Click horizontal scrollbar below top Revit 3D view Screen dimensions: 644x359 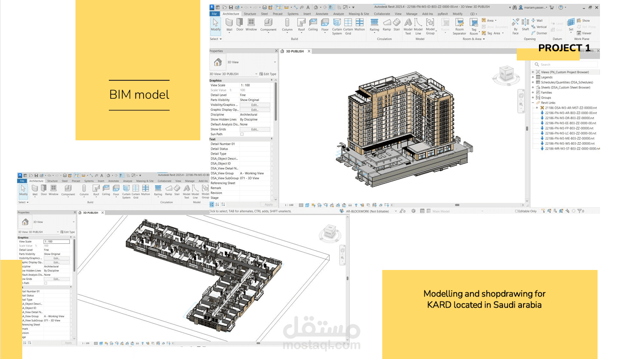click(x=457, y=205)
